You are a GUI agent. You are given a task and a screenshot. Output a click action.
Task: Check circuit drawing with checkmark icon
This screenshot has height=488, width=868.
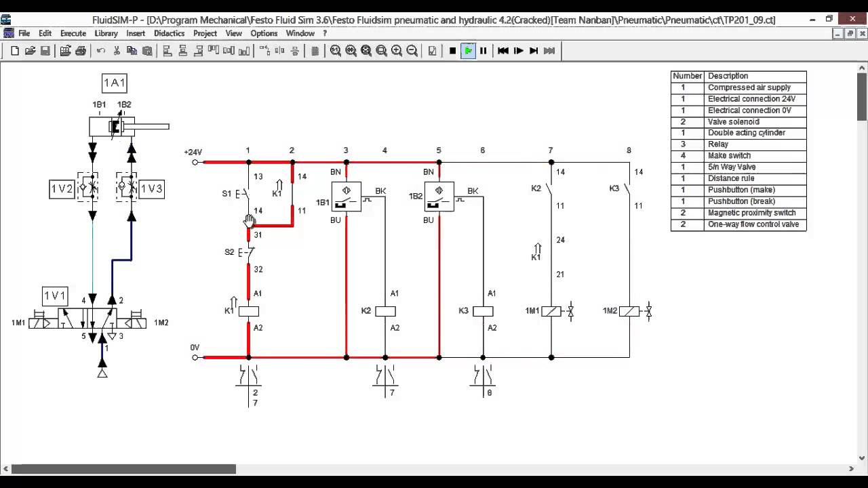point(432,50)
